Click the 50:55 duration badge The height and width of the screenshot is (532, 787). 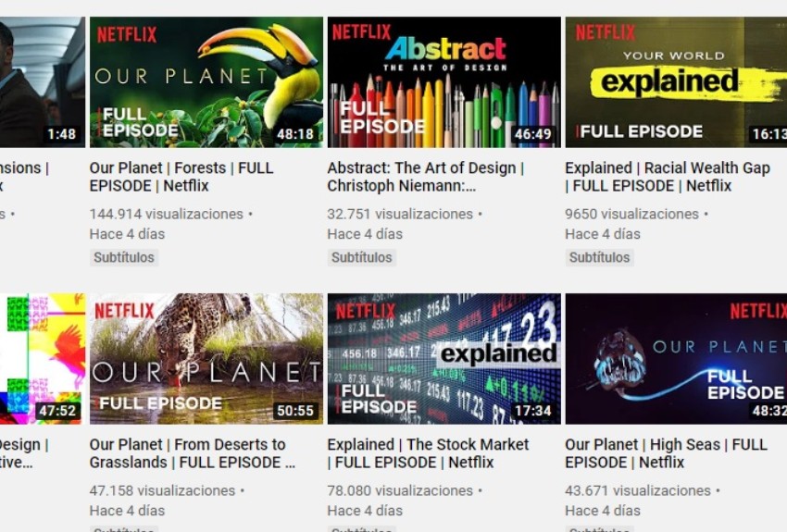[295, 411]
